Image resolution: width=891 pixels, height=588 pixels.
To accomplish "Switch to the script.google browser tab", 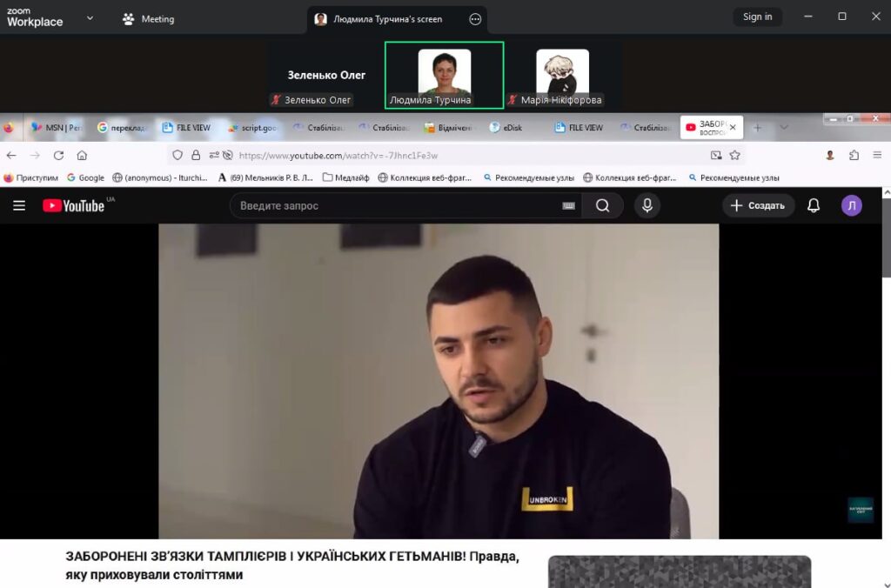I will tap(252, 128).
